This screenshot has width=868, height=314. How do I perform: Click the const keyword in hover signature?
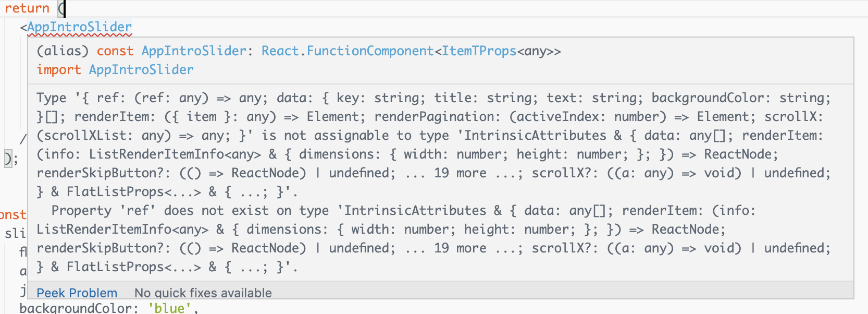(115, 51)
